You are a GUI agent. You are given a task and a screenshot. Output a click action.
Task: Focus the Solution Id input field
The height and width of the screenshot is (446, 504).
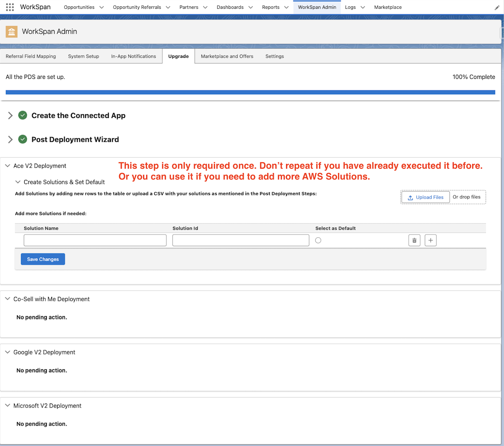coord(241,240)
